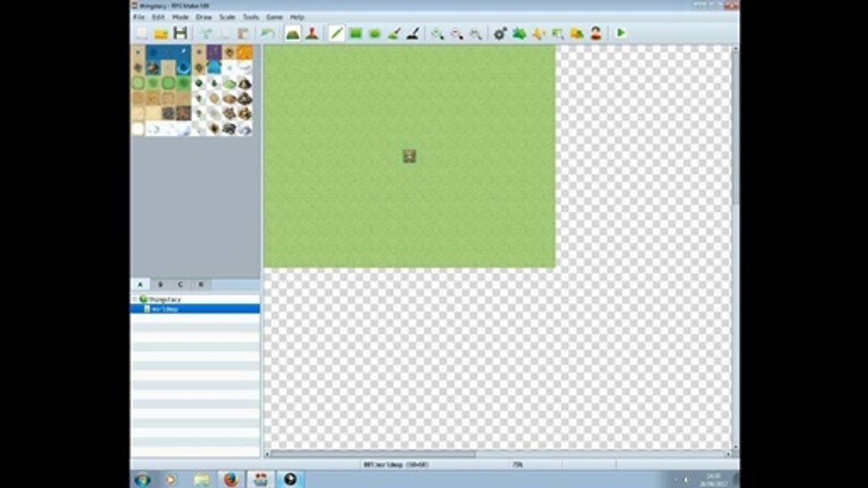Click the zoom percentage in the status bar
Screen dimensions: 868x488
[x=517, y=465]
